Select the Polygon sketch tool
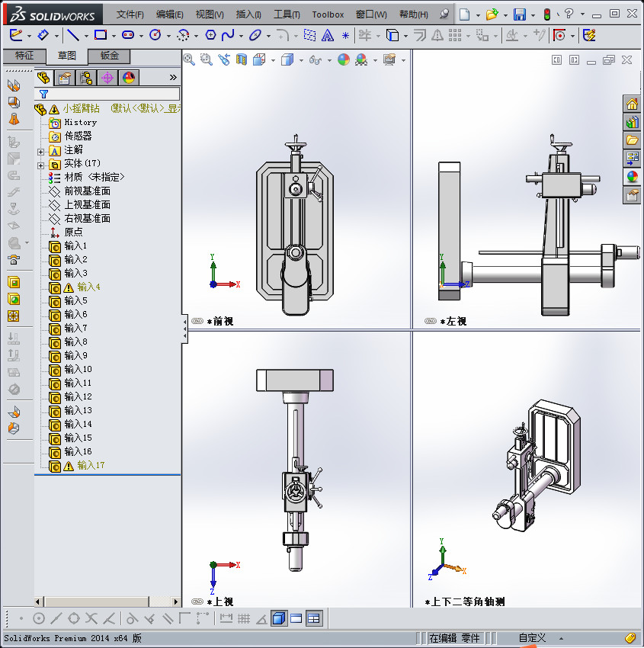Screen dimensions: 644x648 [x=210, y=36]
